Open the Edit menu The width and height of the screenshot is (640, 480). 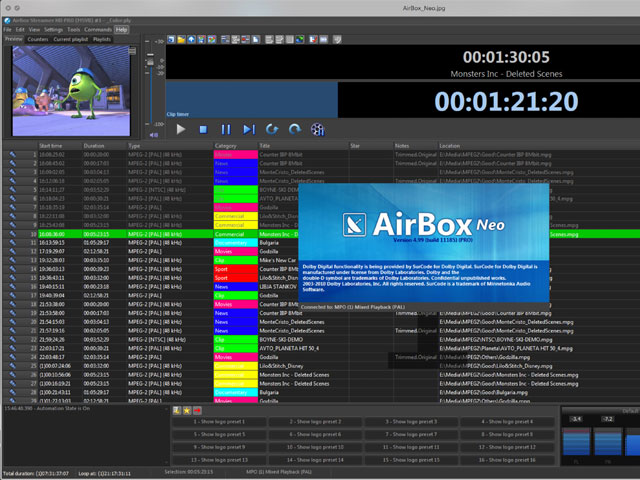click(x=20, y=29)
